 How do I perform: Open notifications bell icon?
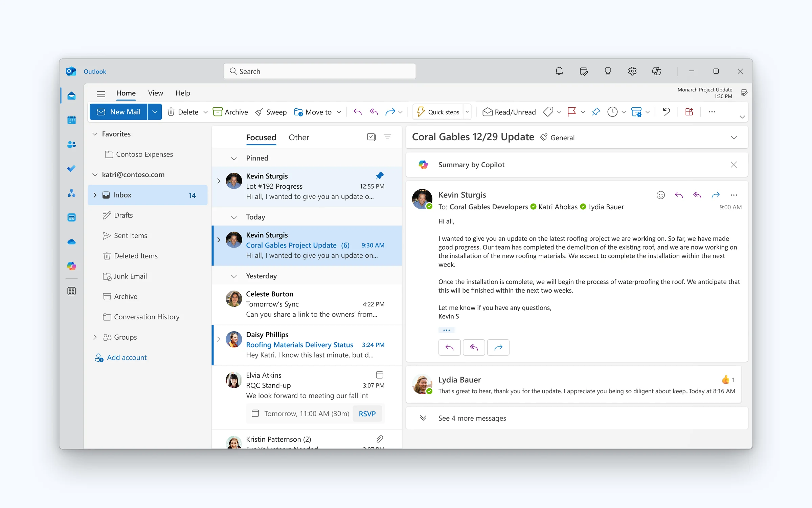pos(559,71)
